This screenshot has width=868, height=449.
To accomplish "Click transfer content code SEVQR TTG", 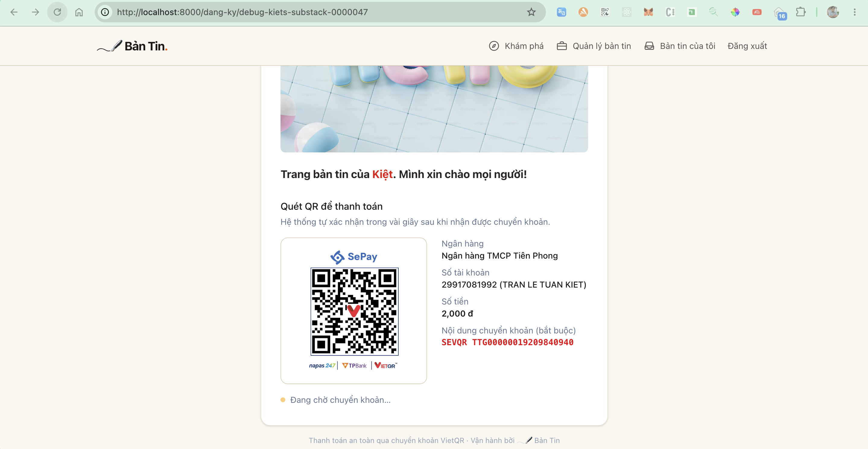I will (x=508, y=342).
